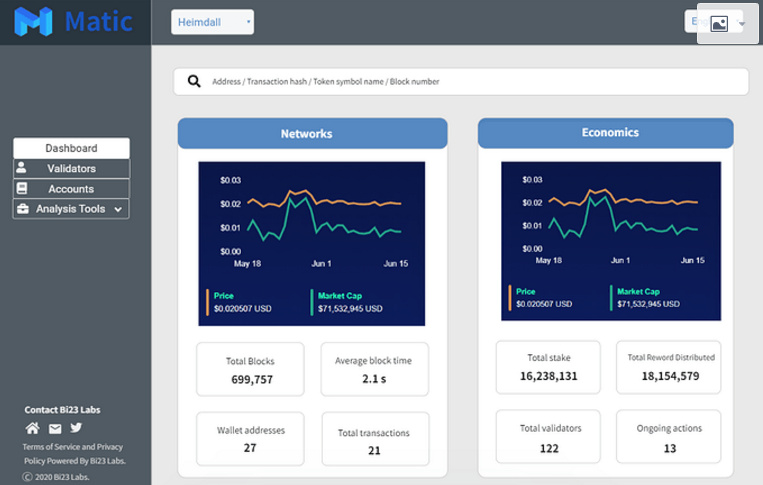This screenshot has height=485, width=763.
Task: Click the Total Blocks stat card
Action: (252, 370)
